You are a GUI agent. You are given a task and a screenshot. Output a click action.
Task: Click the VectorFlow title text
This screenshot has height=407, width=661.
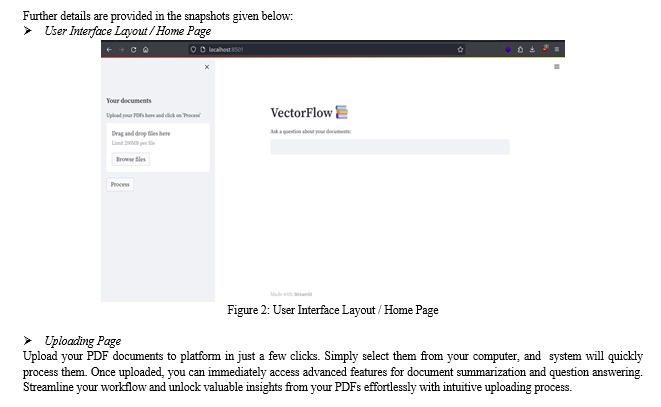301,113
